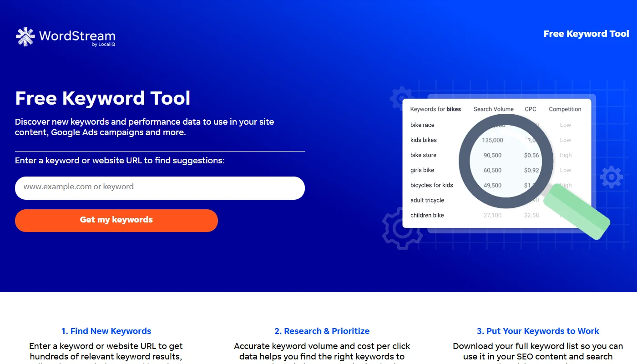This screenshot has height=364, width=637.
Task: Click the "Keywords for bikes" table header
Action: (435, 109)
